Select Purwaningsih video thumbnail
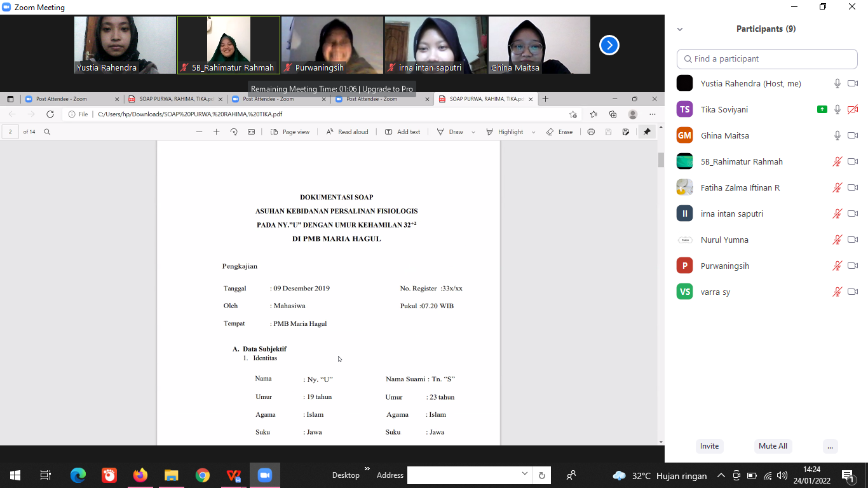The image size is (868, 488). (332, 45)
